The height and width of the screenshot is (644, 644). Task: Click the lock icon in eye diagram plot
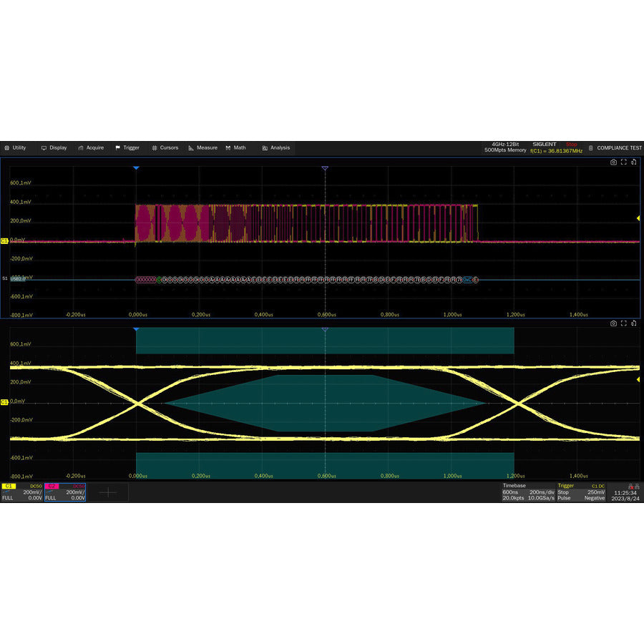tap(633, 323)
